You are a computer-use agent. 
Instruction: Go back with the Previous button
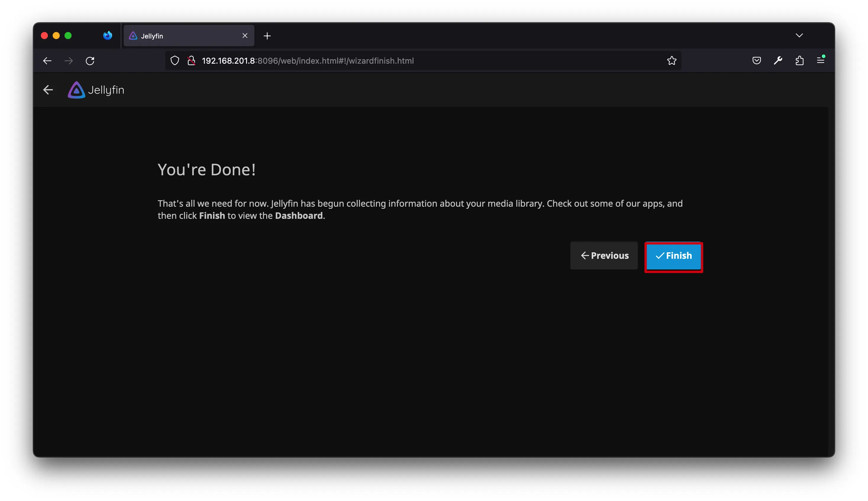coord(604,256)
